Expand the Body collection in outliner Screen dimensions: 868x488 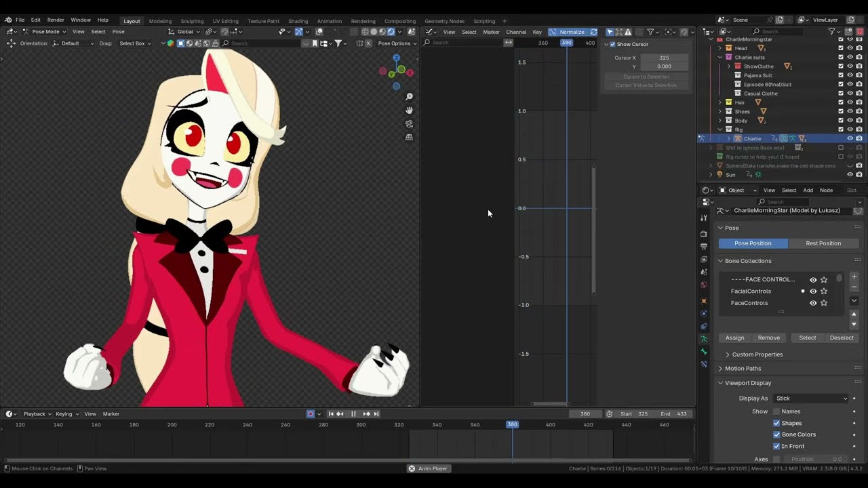pyautogui.click(x=719, y=121)
